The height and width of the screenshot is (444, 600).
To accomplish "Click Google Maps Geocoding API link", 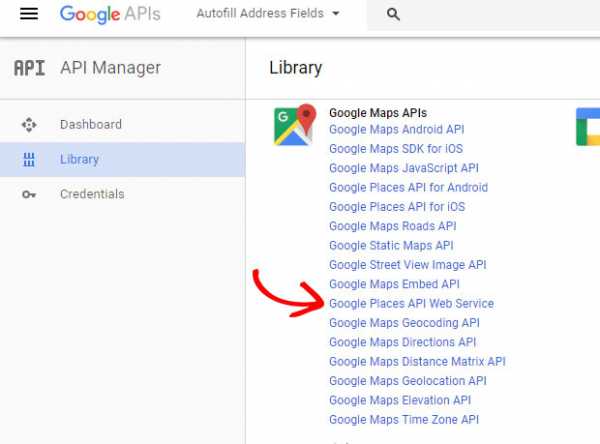I will [404, 323].
